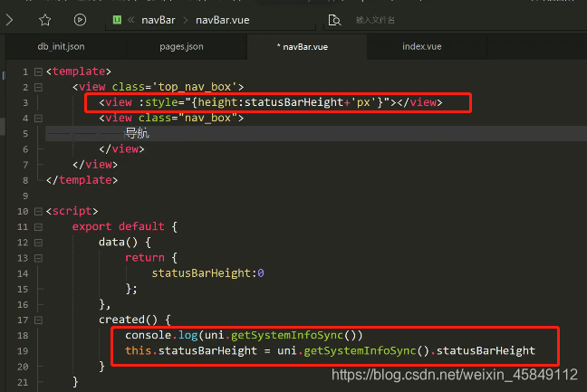Click the <script> tag text on line 10
The height and width of the screenshot is (392, 587).
pyautogui.click(x=72, y=211)
